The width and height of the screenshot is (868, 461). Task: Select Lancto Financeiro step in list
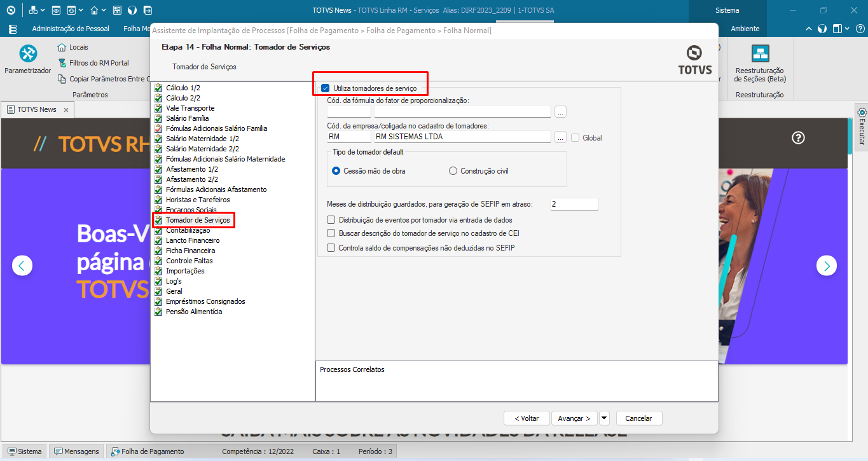pos(193,240)
